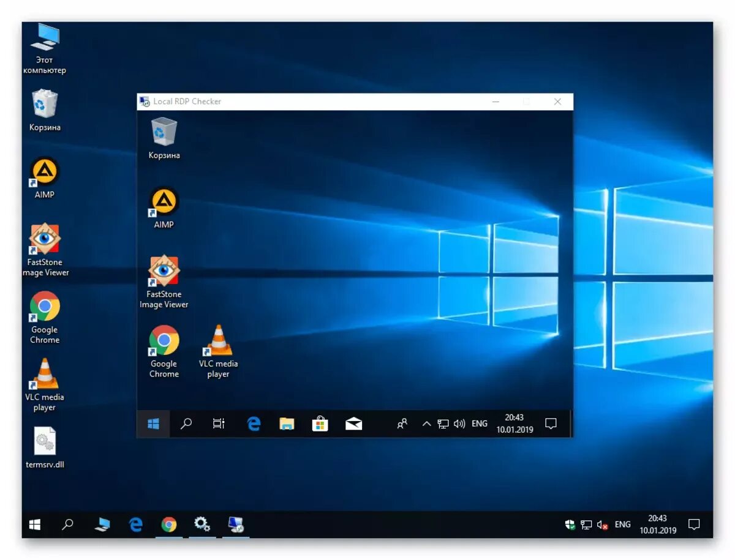Select AIMP inside Local RDP Checker window
735x560 pixels.
(x=164, y=208)
